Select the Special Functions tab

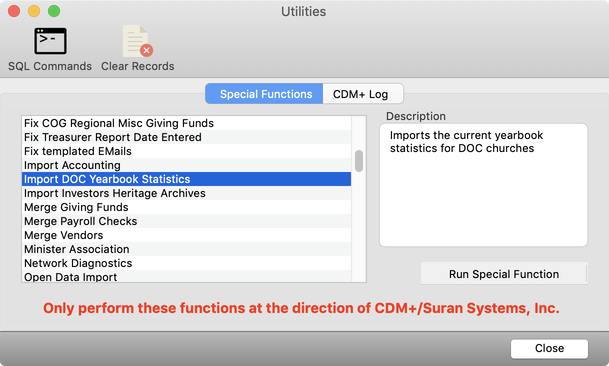point(264,94)
